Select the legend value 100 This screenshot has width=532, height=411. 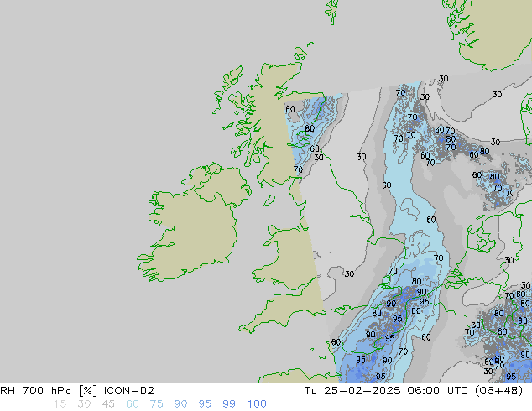click(x=257, y=404)
